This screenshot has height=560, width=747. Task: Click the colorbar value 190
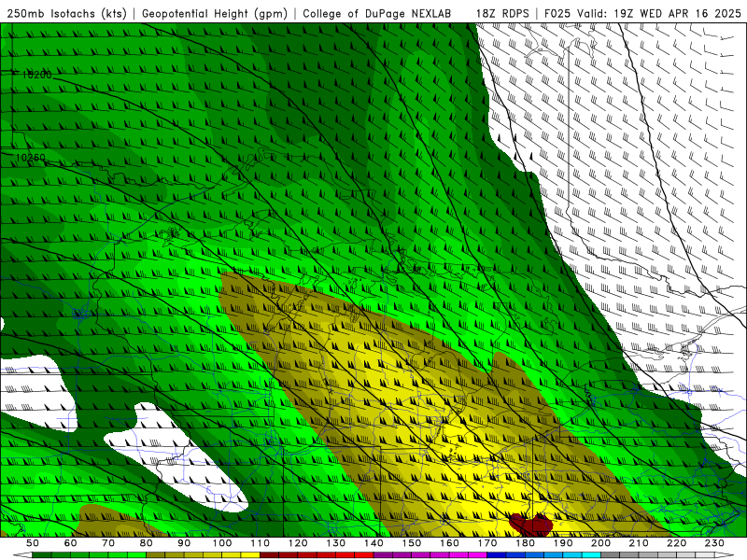tap(563, 543)
